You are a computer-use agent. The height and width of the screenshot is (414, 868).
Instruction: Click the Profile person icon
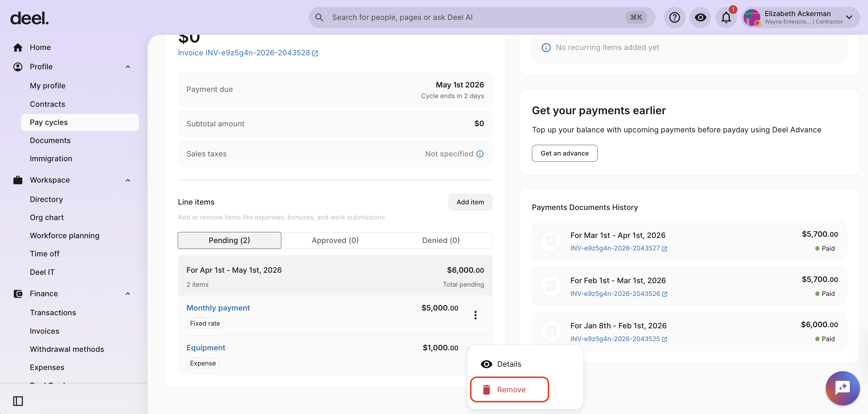[x=18, y=67]
